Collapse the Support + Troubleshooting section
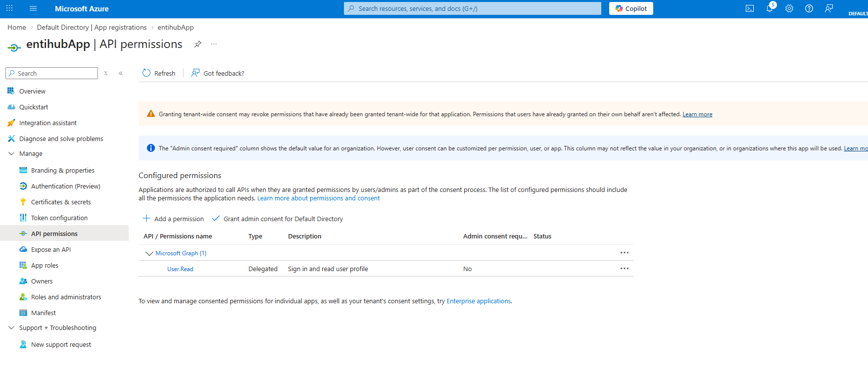 (11, 328)
